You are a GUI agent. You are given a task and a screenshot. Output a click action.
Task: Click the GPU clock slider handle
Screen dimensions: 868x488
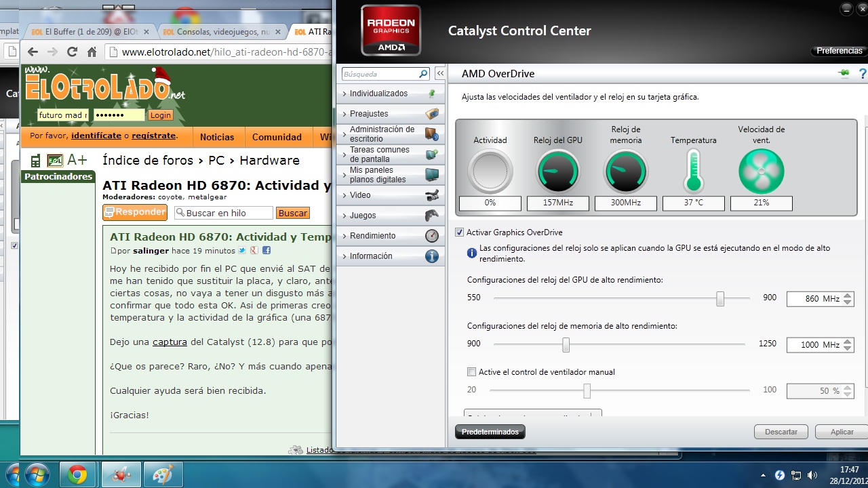(x=720, y=298)
